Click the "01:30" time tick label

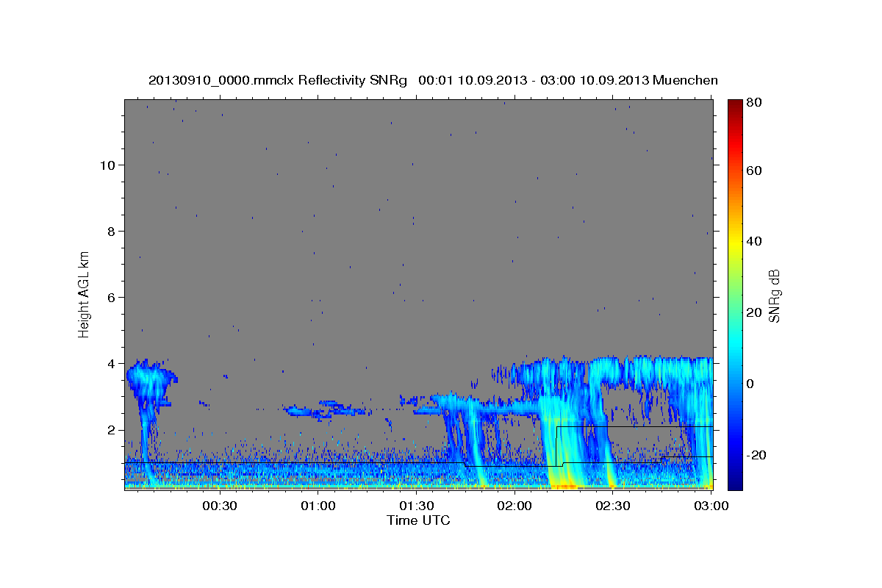click(x=416, y=506)
